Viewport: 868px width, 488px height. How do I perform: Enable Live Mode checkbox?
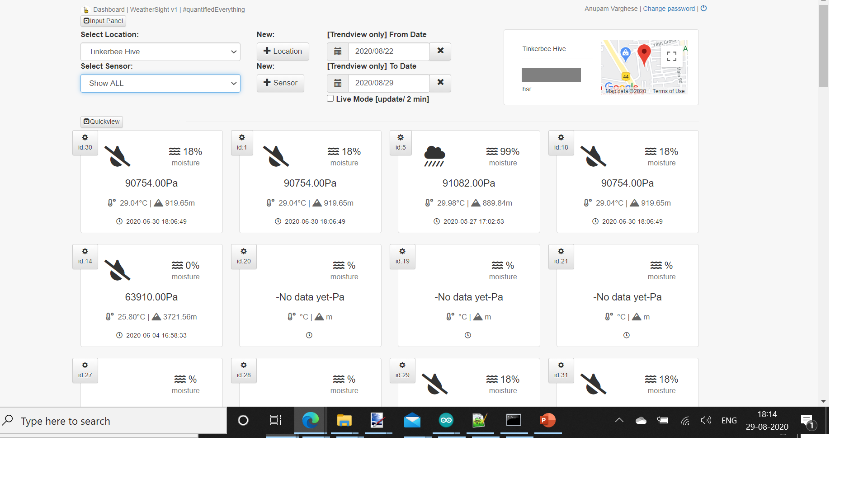coord(330,99)
